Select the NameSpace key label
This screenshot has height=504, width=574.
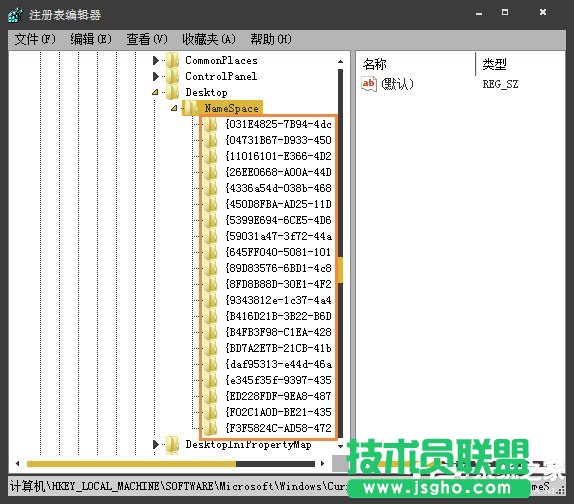coord(231,108)
